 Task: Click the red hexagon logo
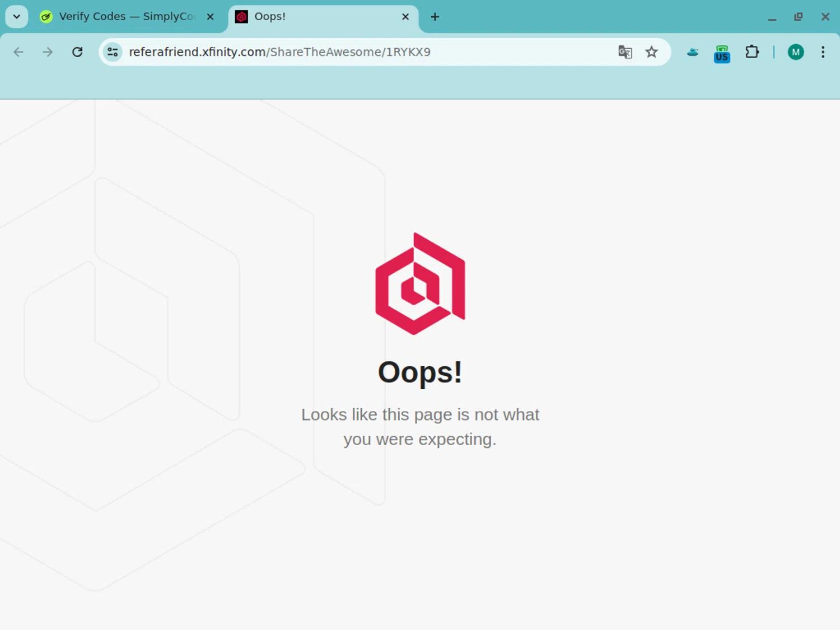pyautogui.click(x=420, y=283)
